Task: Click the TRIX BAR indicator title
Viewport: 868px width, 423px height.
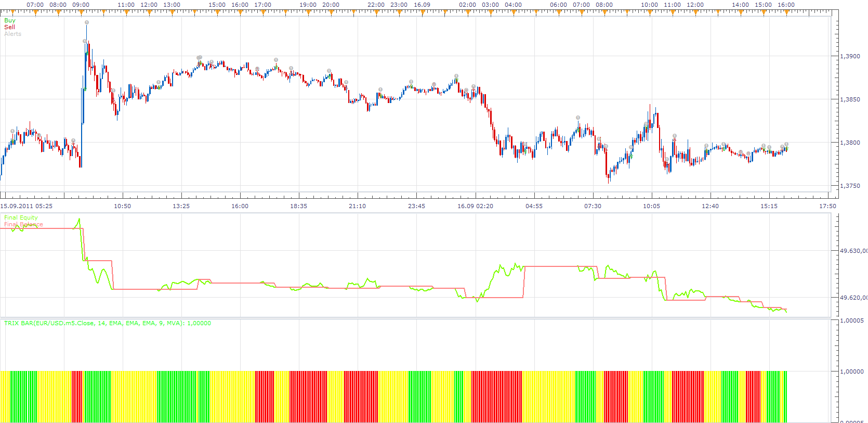Action: pyautogui.click(x=108, y=323)
